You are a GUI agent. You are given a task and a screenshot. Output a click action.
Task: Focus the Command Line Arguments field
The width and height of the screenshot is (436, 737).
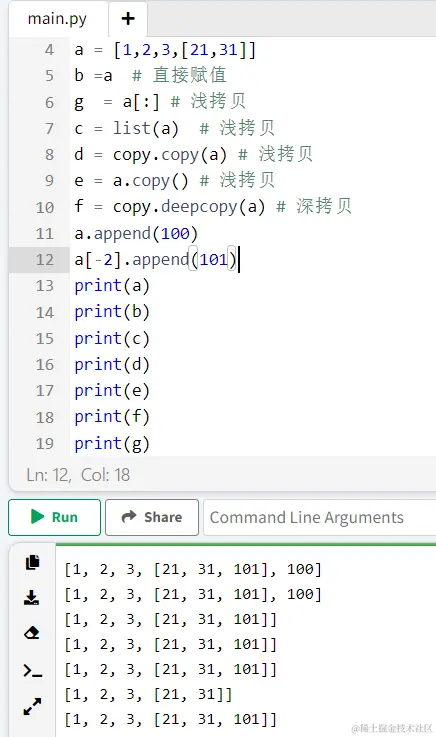point(319,517)
